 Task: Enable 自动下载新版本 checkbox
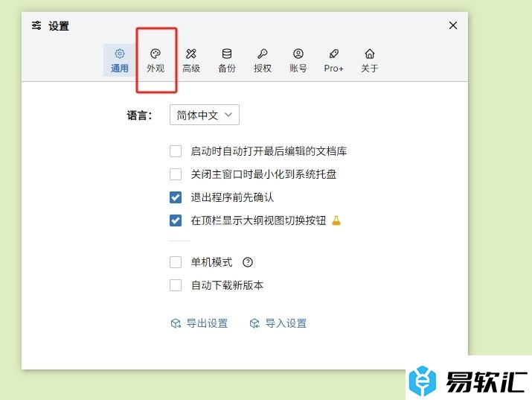(176, 285)
